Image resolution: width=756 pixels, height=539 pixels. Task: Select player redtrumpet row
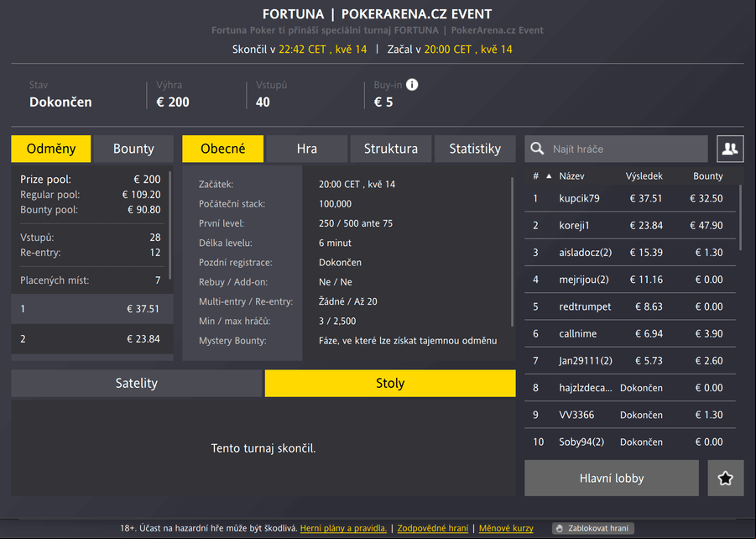click(x=629, y=306)
